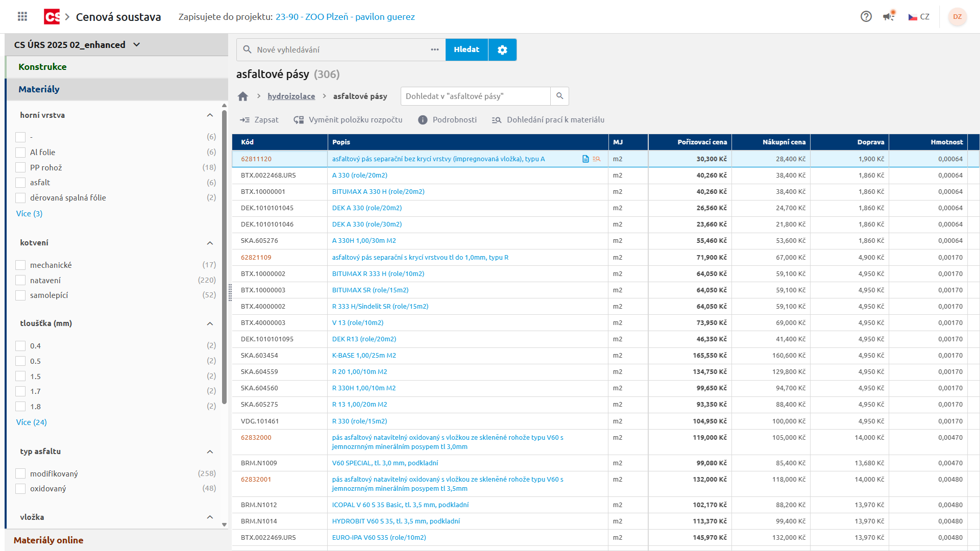This screenshot has height=551, width=980.
Task: Enable the natavení filter checkbox
Action: [20, 280]
